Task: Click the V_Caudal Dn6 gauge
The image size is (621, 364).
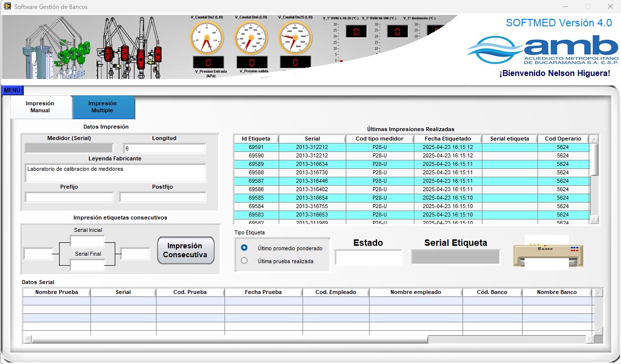Action: (251, 37)
